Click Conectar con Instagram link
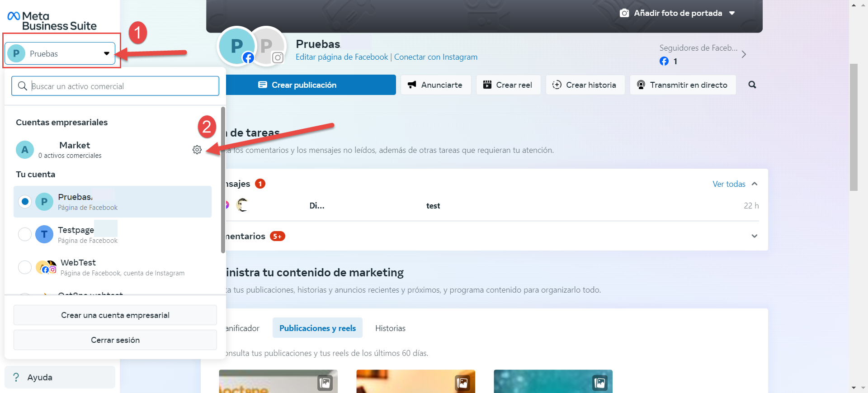This screenshot has width=868, height=393. pyautogui.click(x=435, y=57)
